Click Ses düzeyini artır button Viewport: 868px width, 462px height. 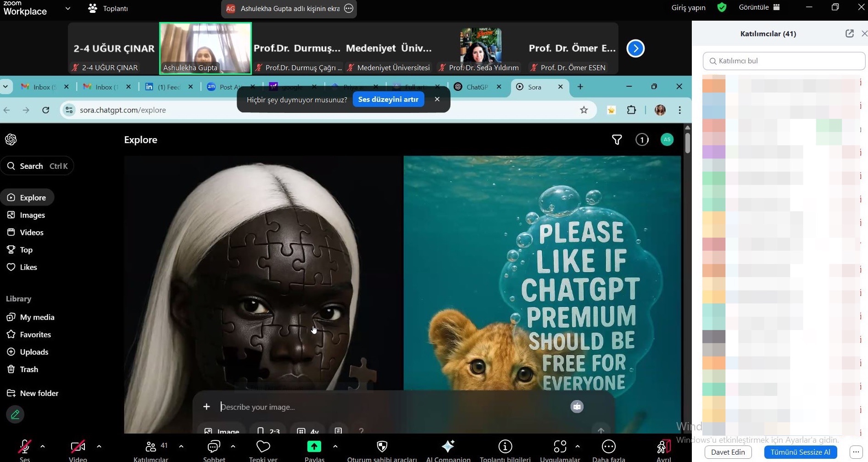click(388, 99)
